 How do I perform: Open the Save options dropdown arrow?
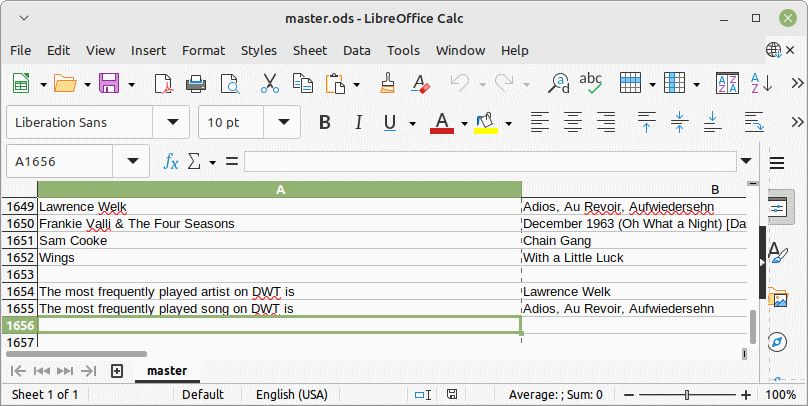[131, 84]
